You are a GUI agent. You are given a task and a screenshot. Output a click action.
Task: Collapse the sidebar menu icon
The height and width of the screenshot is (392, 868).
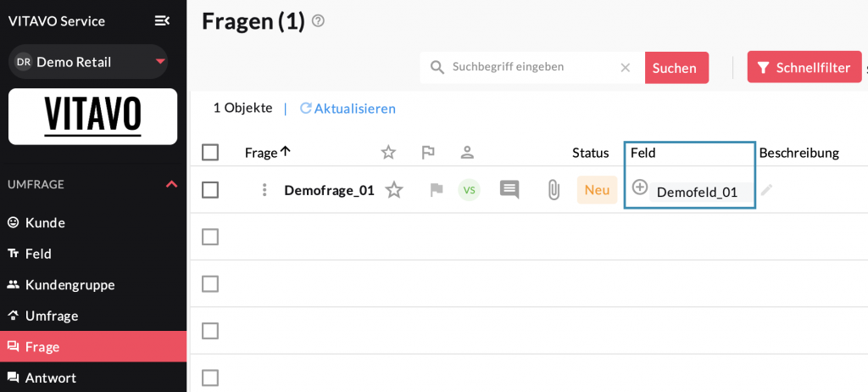pyautogui.click(x=162, y=20)
